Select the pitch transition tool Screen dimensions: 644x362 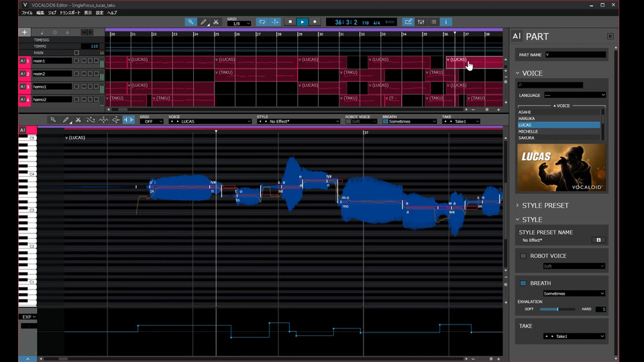point(116,120)
